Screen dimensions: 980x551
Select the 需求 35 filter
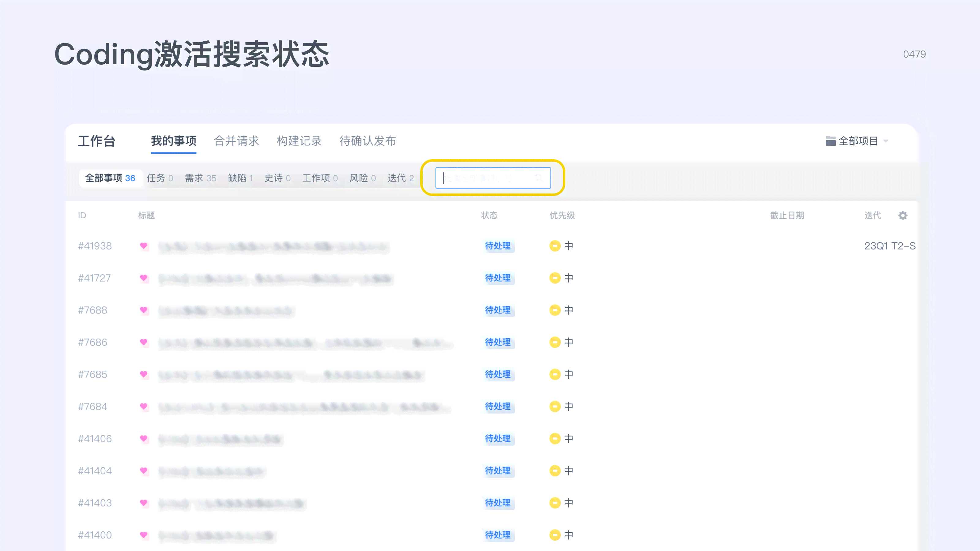coord(201,178)
